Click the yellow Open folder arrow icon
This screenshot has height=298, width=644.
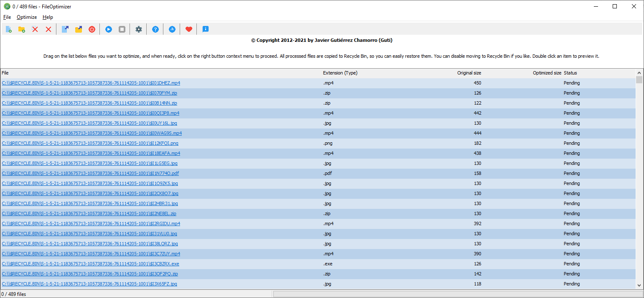point(79,29)
